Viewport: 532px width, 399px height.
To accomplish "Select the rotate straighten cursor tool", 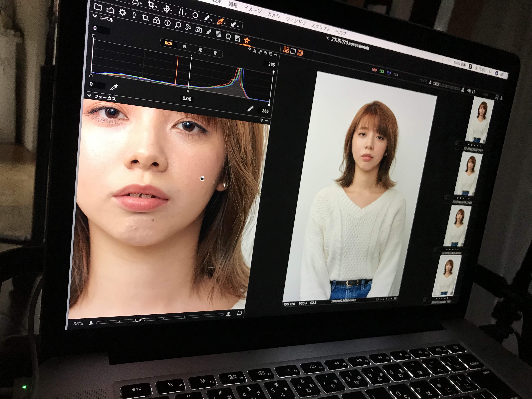I will click(x=166, y=8).
